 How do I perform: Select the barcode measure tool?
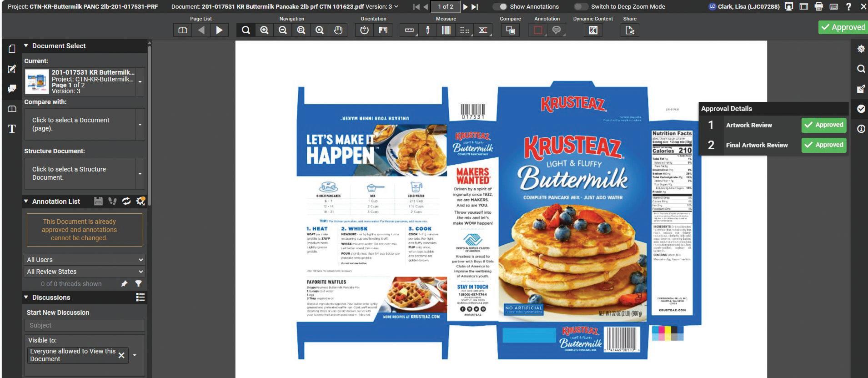(x=446, y=30)
